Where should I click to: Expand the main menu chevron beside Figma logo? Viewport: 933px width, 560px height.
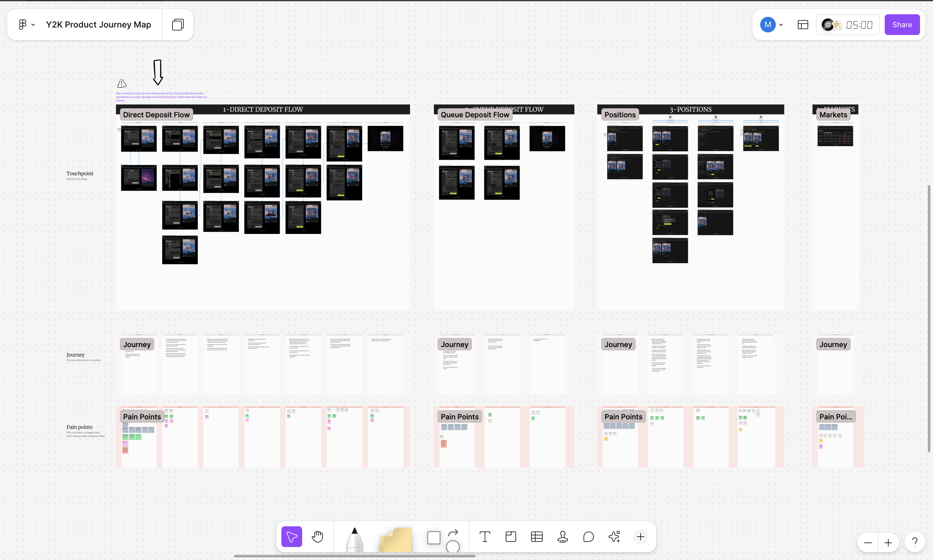pyautogui.click(x=33, y=25)
